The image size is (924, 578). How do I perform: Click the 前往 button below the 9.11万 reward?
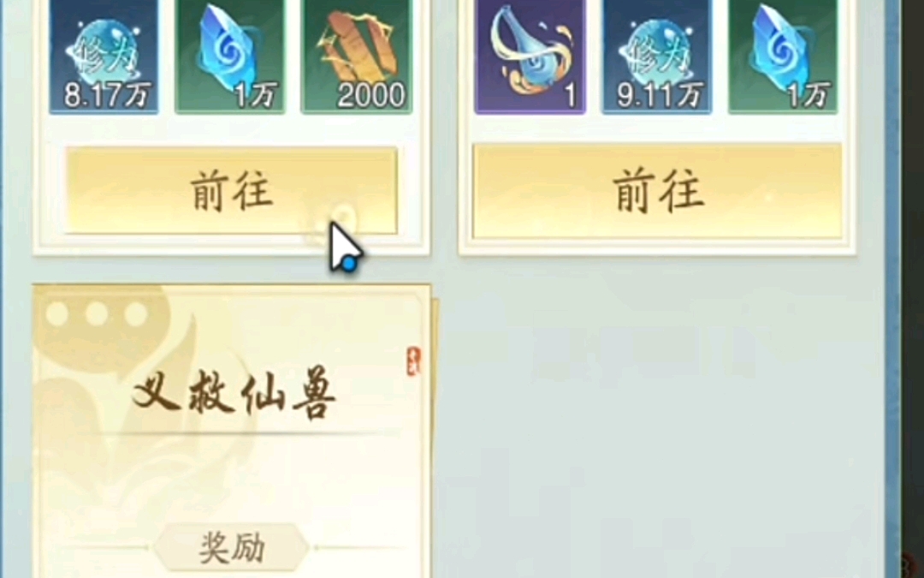pos(658,192)
